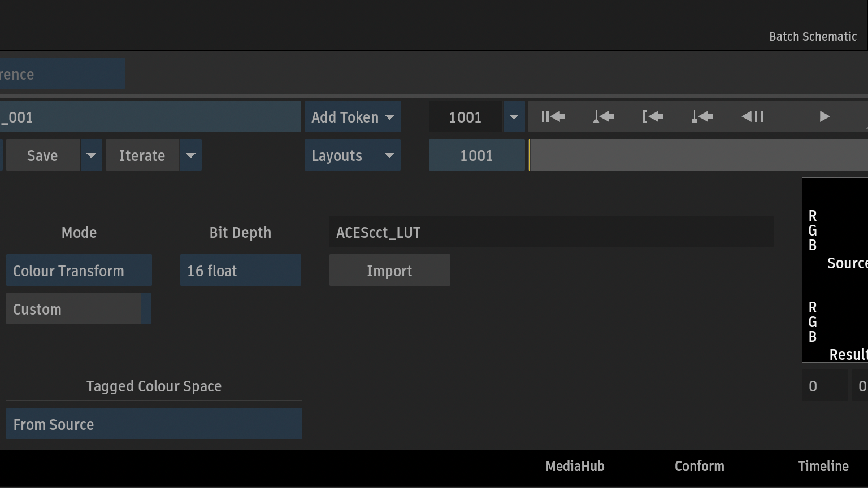The height and width of the screenshot is (488, 868).
Task: Click the Import button
Action: 389,271
